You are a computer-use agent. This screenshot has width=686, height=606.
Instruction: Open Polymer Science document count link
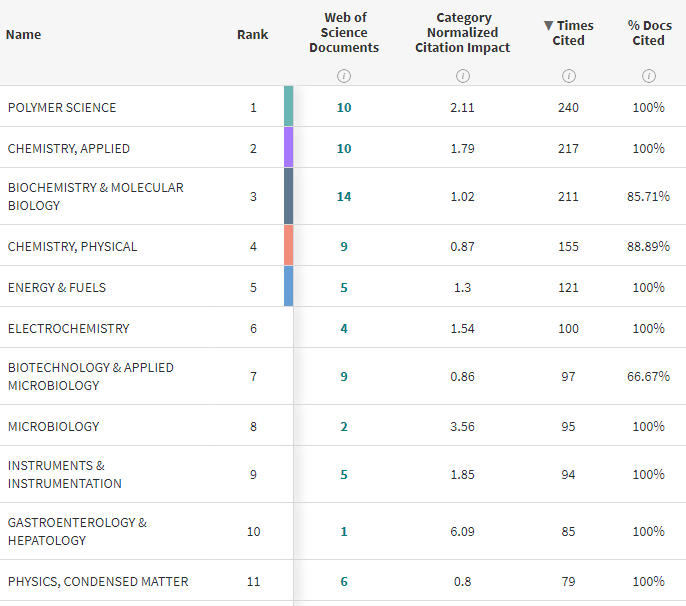(344, 107)
